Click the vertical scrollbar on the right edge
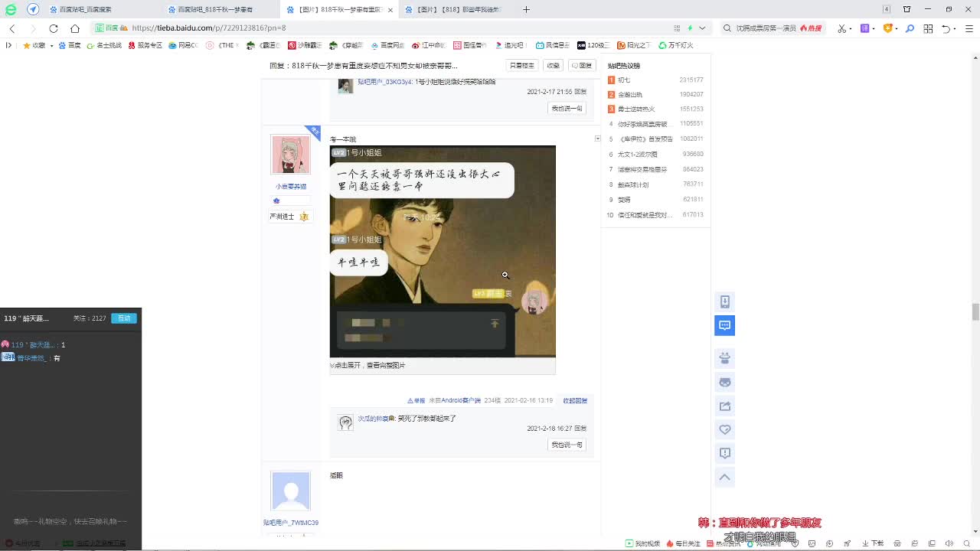980x551 pixels. (975, 312)
